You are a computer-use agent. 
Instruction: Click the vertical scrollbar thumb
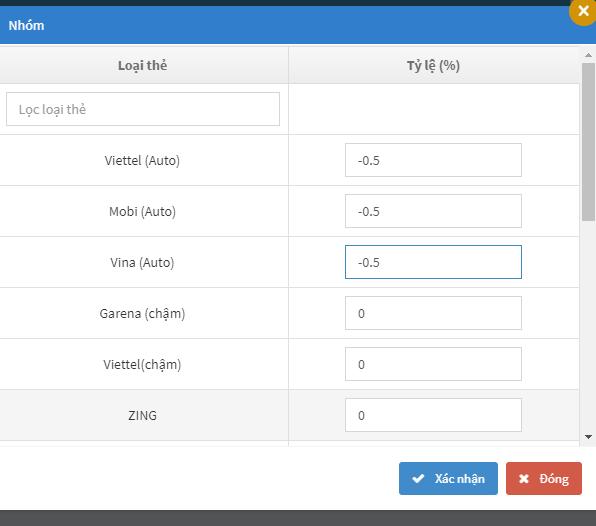pyautogui.click(x=588, y=141)
